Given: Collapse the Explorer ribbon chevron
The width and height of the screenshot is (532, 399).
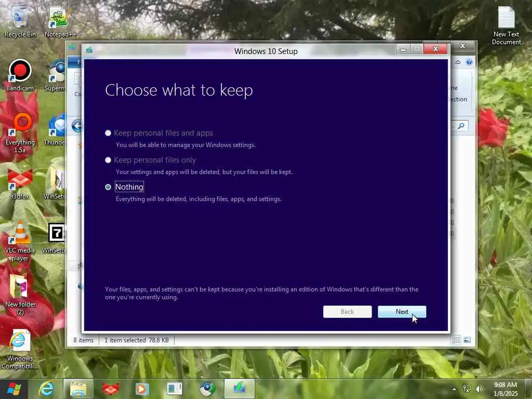Looking at the screenshot, I should point(458,62).
